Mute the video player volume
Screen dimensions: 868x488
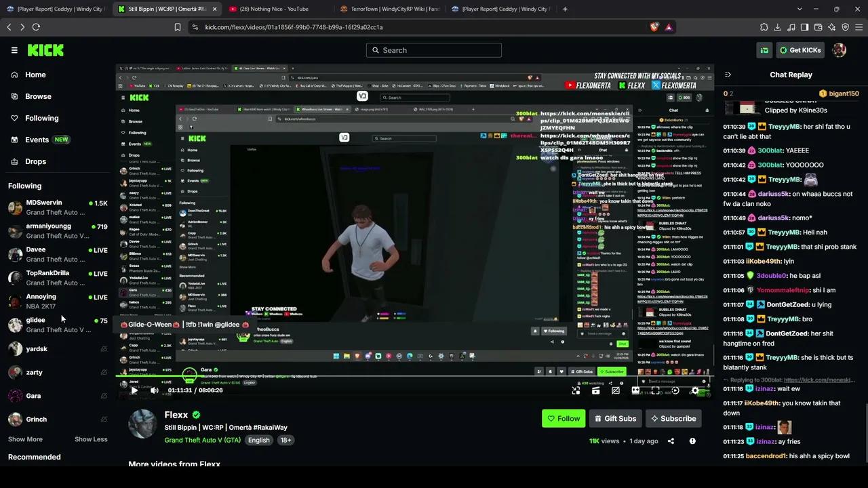154,390
